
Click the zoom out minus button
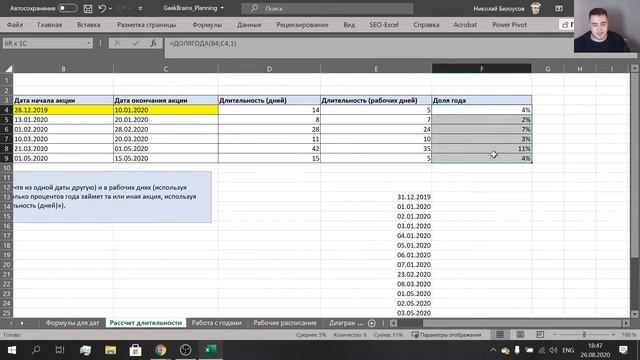[555, 335]
